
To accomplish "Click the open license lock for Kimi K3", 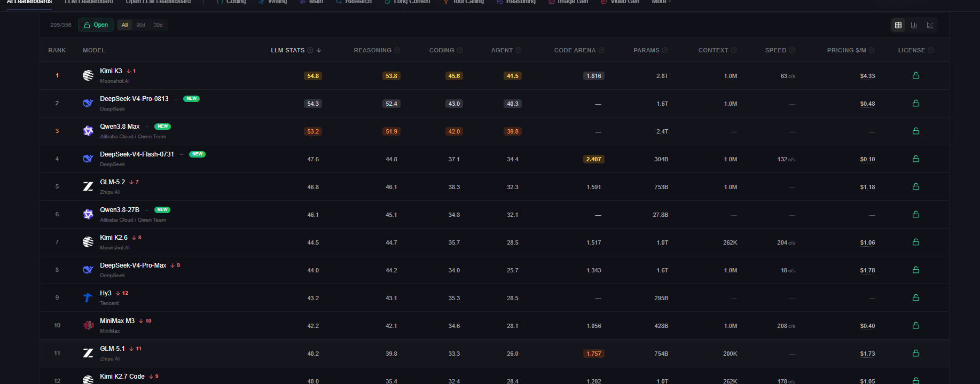I will [x=916, y=75].
